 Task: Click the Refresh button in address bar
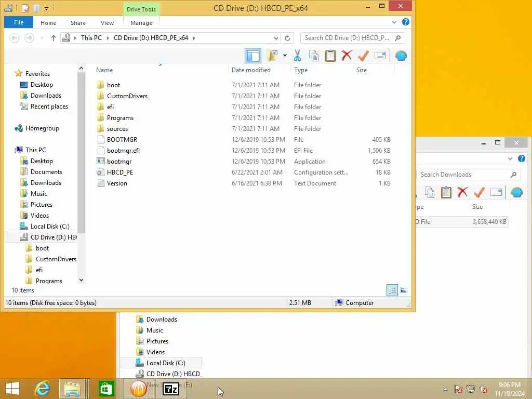[287, 38]
